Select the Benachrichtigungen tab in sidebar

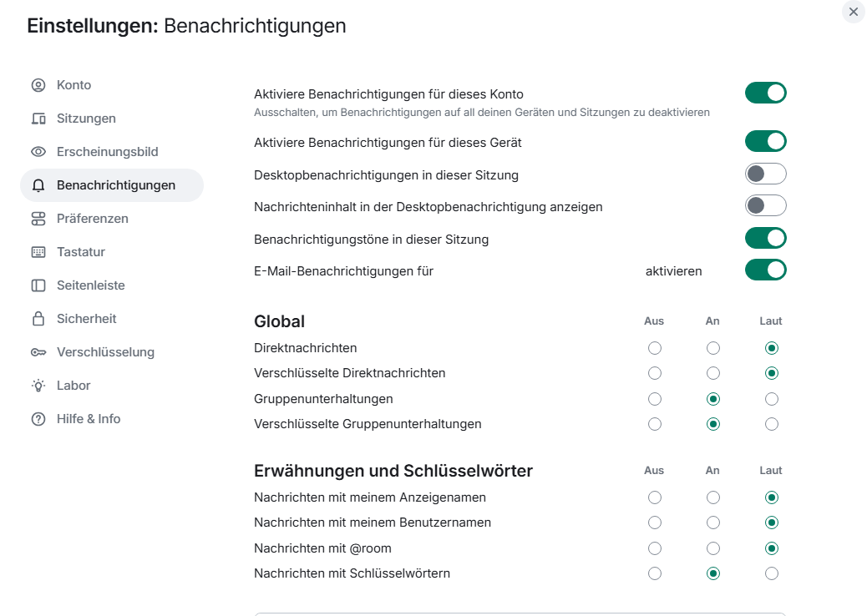(x=112, y=185)
